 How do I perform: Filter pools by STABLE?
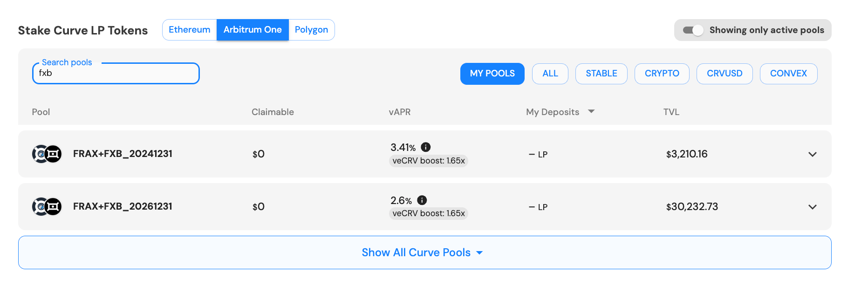pyautogui.click(x=601, y=74)
